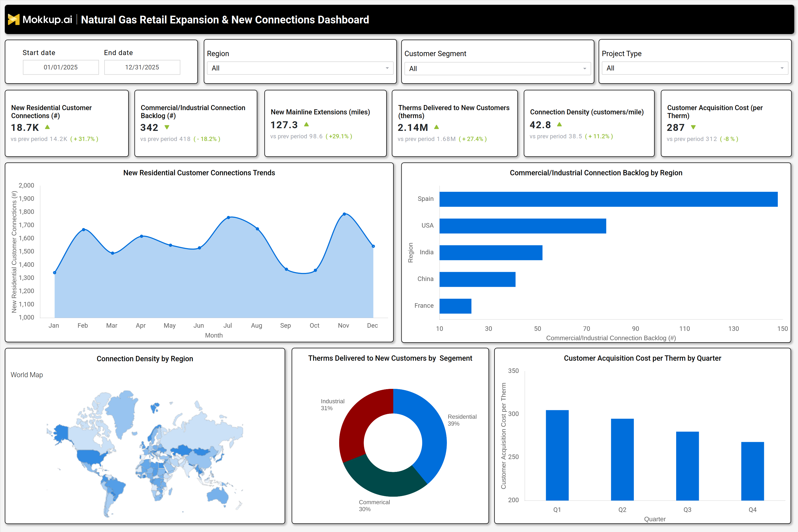Click the Jan data point on trend line
This screenshot has width=798, height=532.
pyautogui.click(x=55, y=272)
